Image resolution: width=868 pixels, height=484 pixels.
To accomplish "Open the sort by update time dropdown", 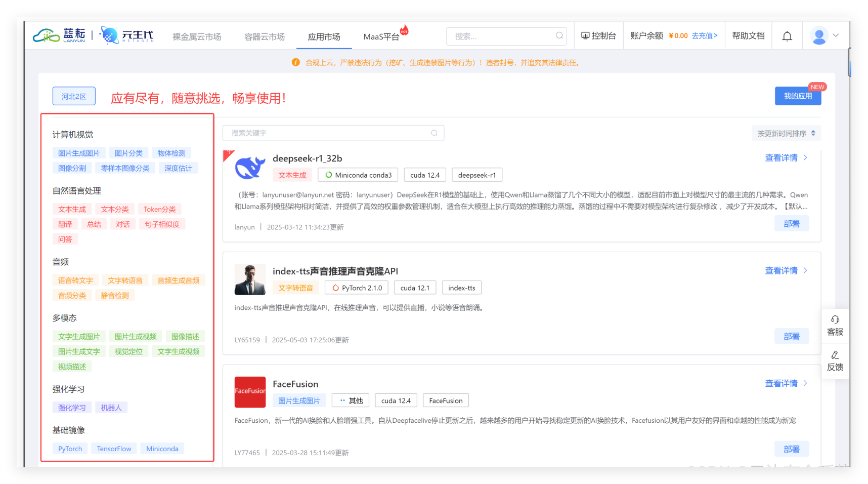I will pyautogui.click(x=786, y=133).
